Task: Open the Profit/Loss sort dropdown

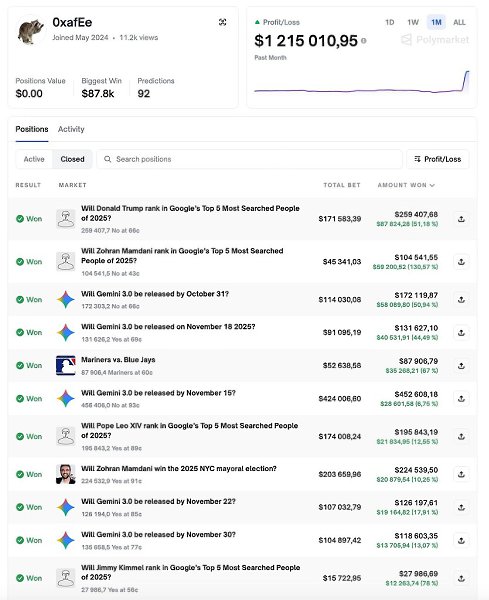Action: (438, 159)
